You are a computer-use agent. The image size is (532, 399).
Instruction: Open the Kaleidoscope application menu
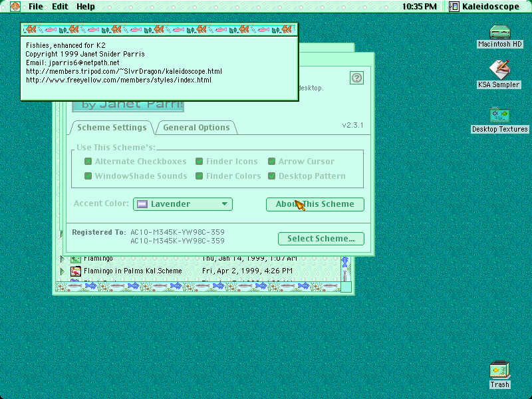click(484, 7)
